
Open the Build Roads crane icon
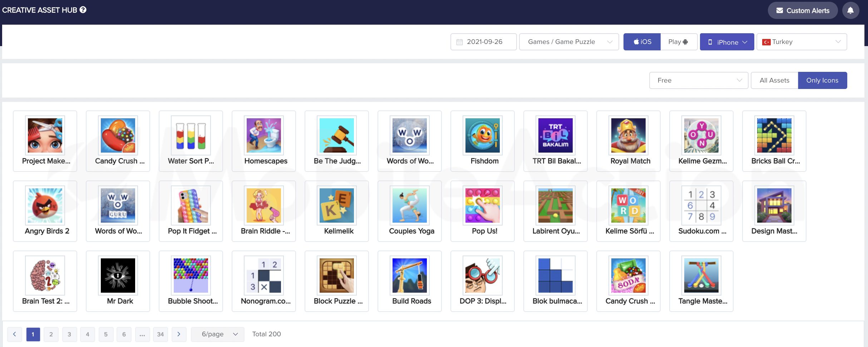410,276
